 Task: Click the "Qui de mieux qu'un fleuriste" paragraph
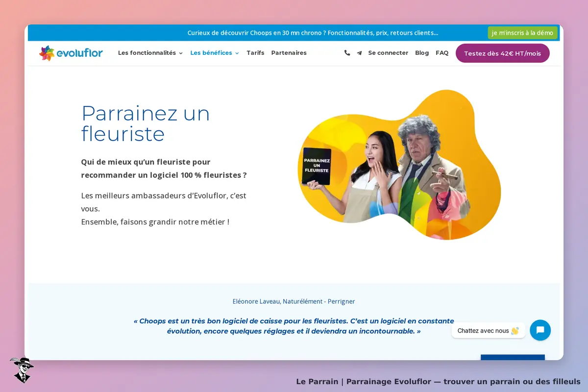coord(164,169)
